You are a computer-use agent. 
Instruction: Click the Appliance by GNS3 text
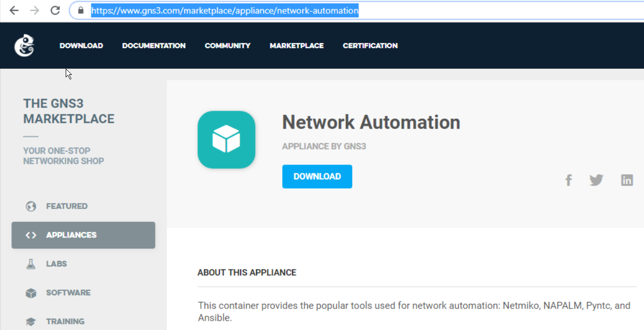(x=324, y=147)
